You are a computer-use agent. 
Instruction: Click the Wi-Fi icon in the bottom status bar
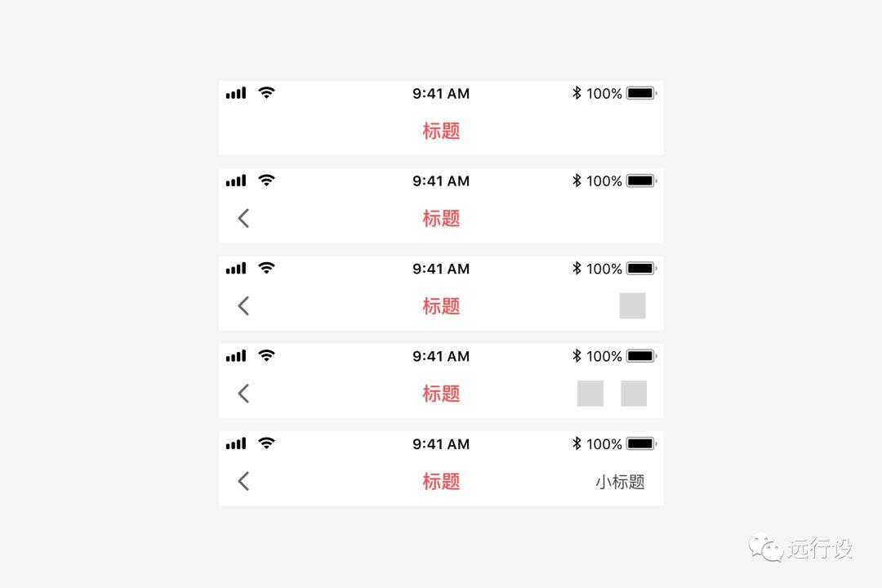click(x=266, y=443)
